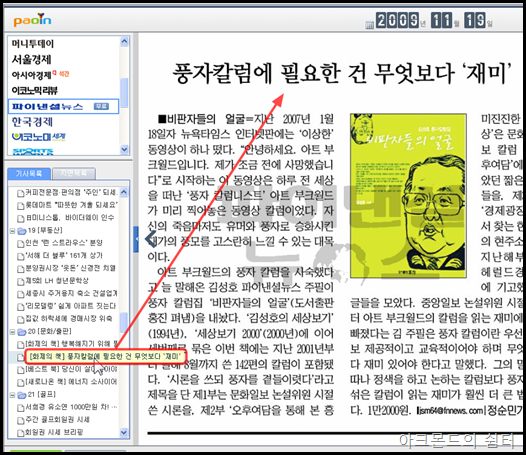Image resolution: width=526 pixels, height=455 pixels.
Task: Open the calendar icon beside the date
Action: (x=369, y=24)
